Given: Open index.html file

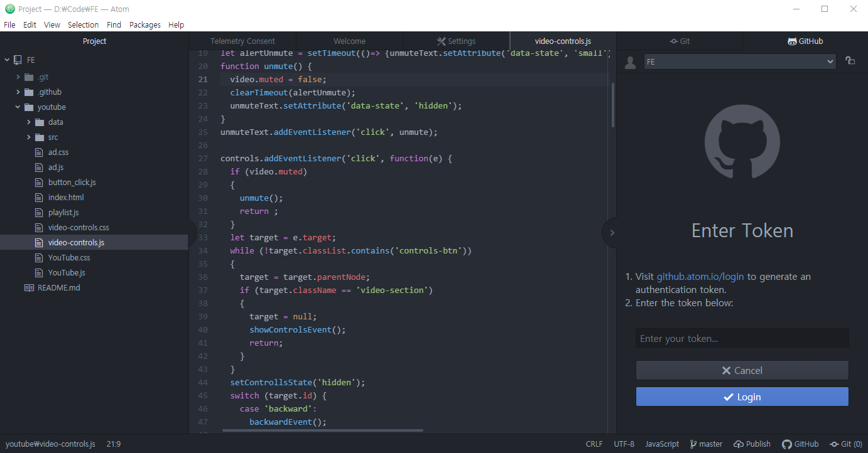Looking at the screenshot, I should [x=66, y=198].
